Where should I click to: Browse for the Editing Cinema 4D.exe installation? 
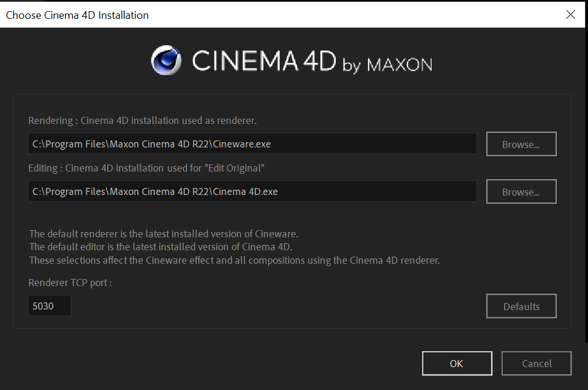(x=521, y=192)
